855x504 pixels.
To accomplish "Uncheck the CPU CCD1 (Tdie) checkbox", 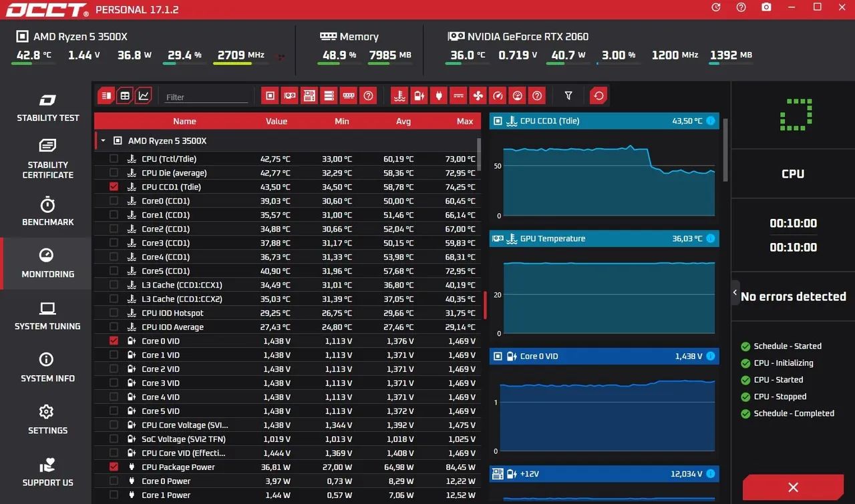I will tap(114, 187).
